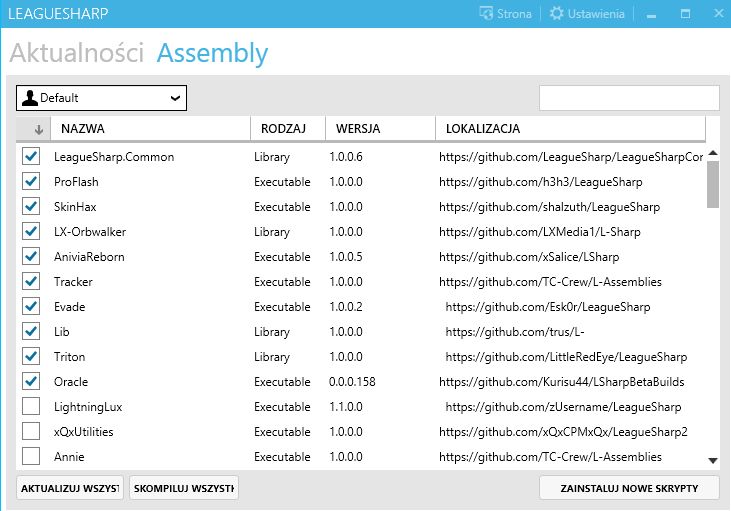The height and width of the screenshot is (511, 731).
Task: Click the trus/L- GitHub URL
Action: point(515,332)
